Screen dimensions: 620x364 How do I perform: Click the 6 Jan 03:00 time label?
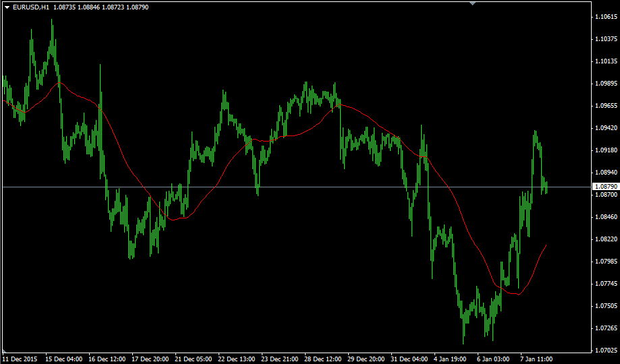pyautogui.click(x=495, y=359)
